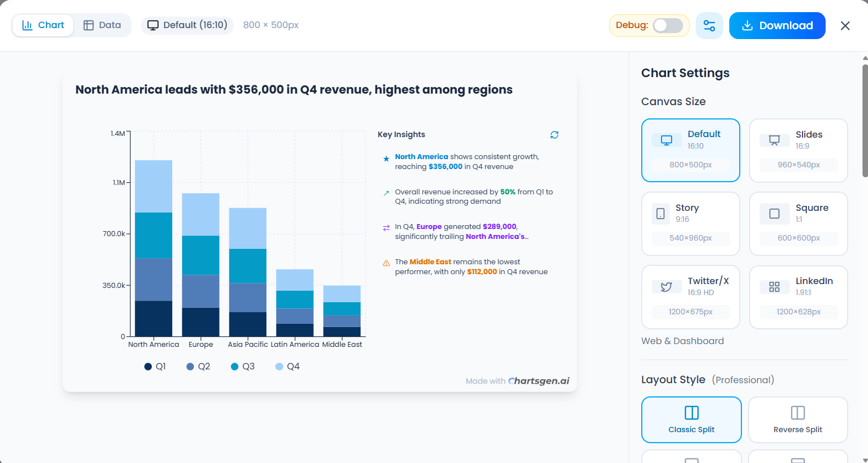Click the Q4 legend color swatch
The height and width of the screenshot is (463, 868).
pyautogui.click(x=279, y=367)
